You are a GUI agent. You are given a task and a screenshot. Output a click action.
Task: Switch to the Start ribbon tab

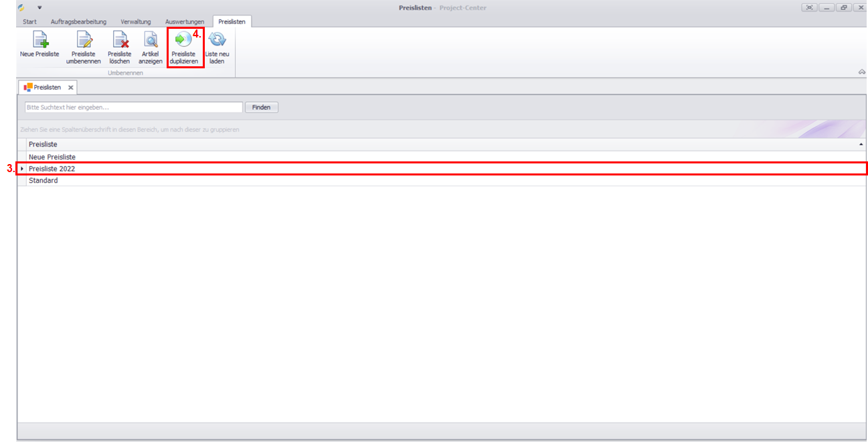29,22
